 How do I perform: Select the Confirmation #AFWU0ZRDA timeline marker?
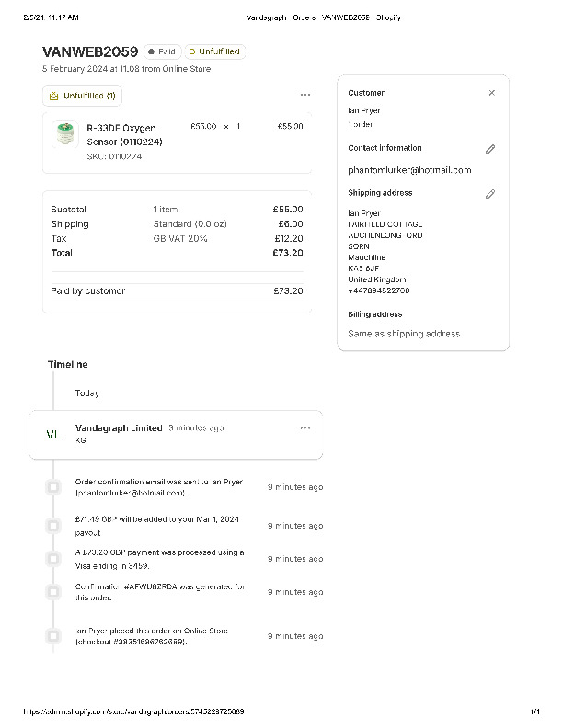53,591
